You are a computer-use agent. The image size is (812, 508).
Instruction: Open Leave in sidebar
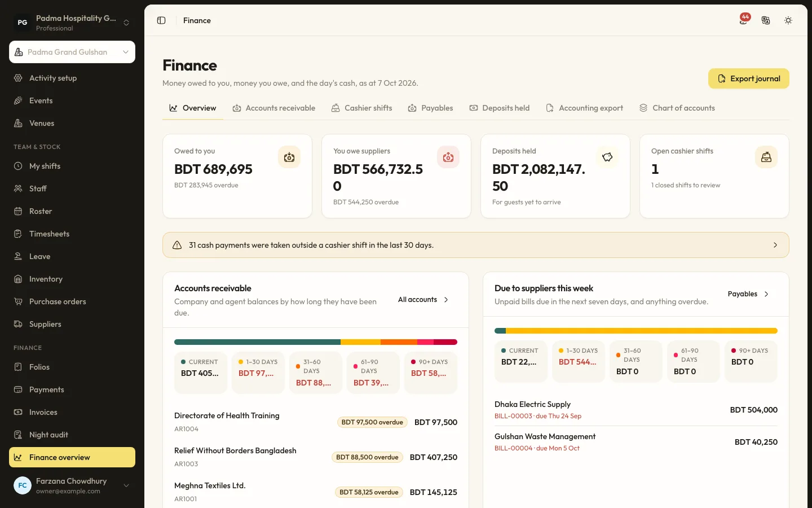coord(72,256)
